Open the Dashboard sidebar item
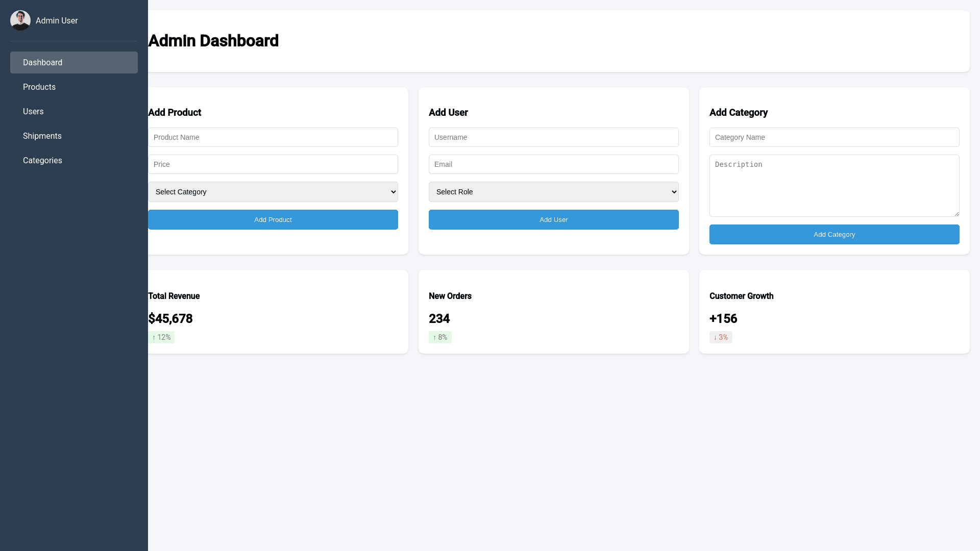Screen dimensions: 980x551 [73, 62]
